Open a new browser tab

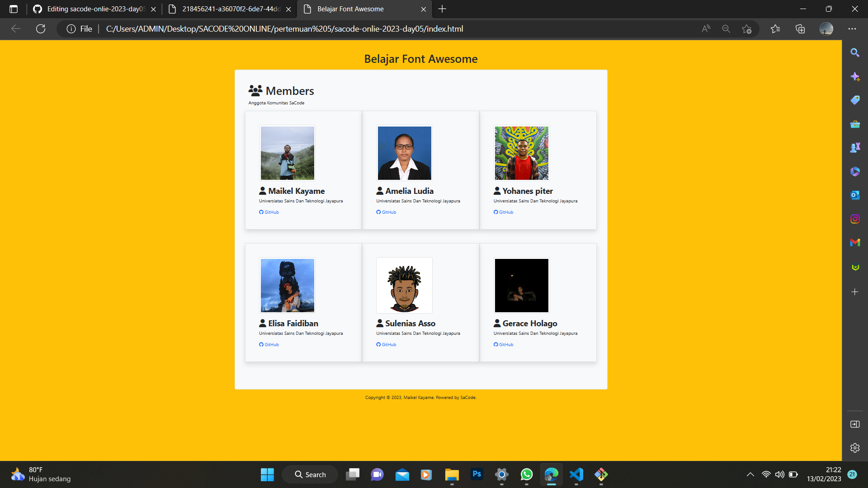tap(442, 9)
